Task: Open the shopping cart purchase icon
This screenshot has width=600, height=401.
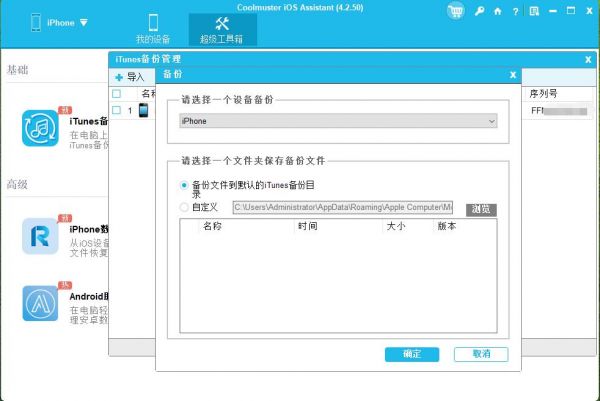Action: (455, 11)
